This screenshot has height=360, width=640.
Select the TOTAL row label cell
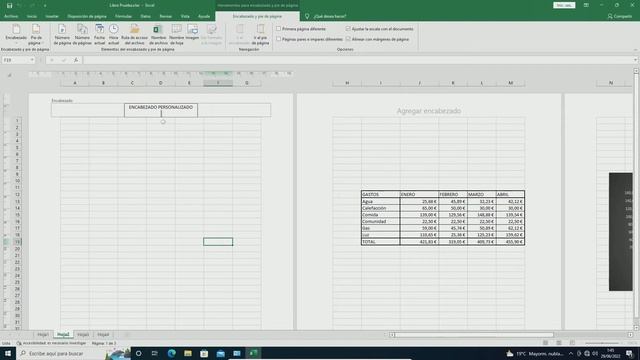click(x=380, y=242)
